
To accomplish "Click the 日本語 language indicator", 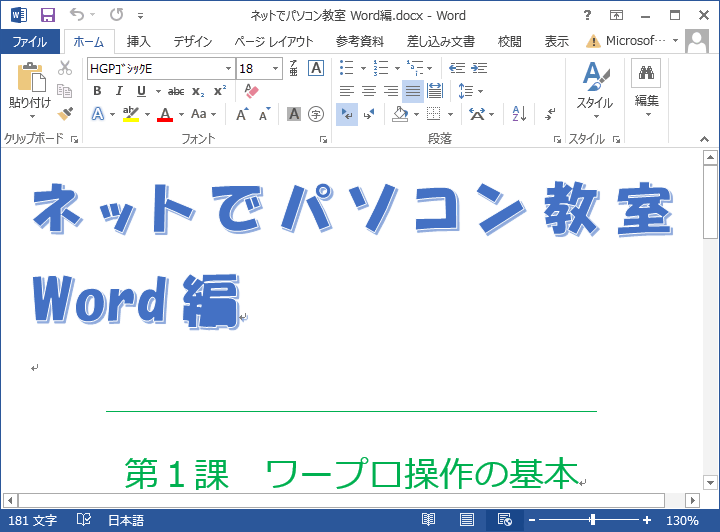I will click(126, 520).
